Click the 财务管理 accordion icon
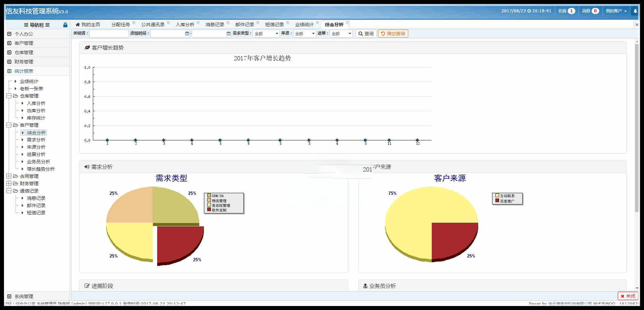 pos(9,62)
